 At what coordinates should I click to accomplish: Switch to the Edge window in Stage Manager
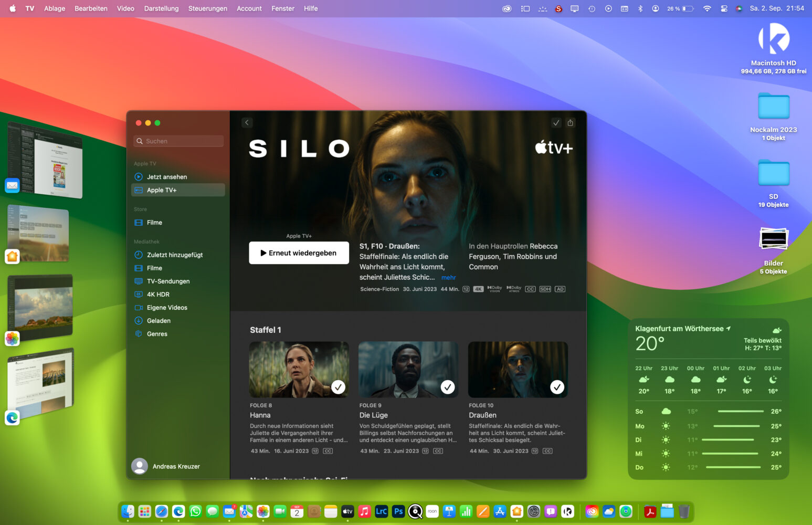40,383
